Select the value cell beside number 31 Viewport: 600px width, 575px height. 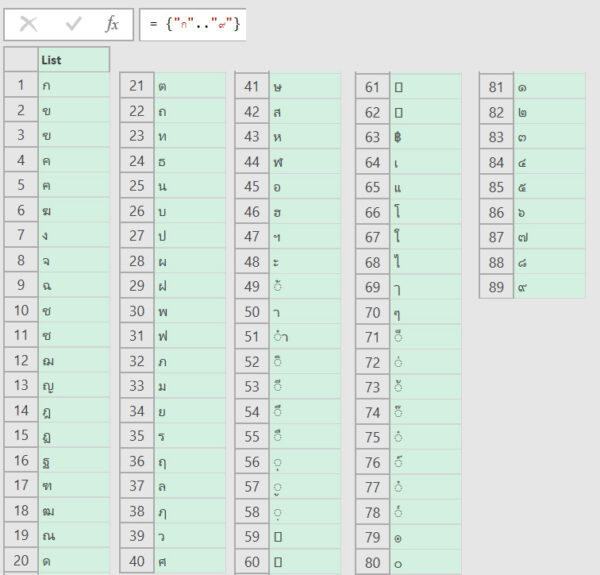click(190, 337)
